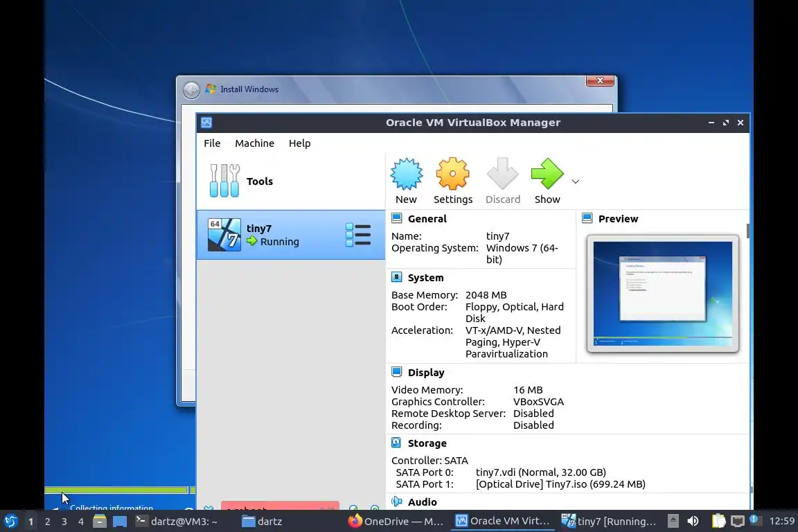Switch to tiny7 [Running] taskbar entry
Screen dimensions: 798x532
coord(609,522)
